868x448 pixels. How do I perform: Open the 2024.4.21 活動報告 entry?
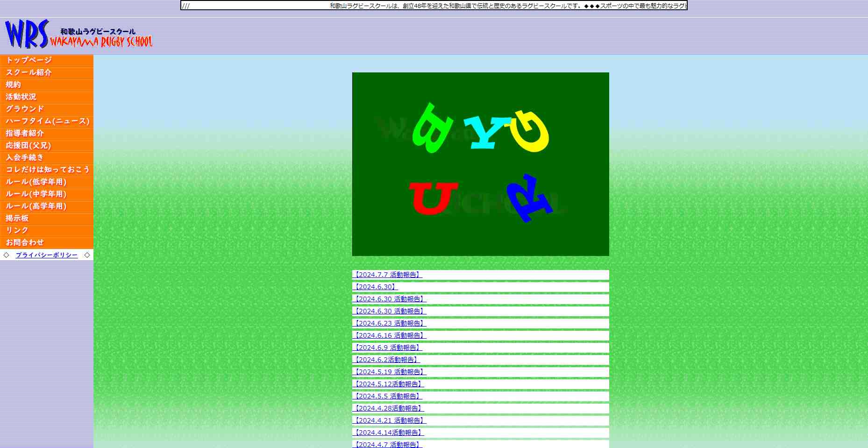pyautogui.click(x=389, y=420)
